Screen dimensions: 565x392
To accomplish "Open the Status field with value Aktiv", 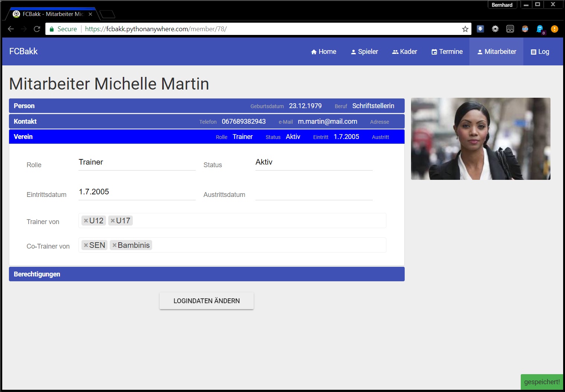I will pyautogui.click(x=314, y=162).
